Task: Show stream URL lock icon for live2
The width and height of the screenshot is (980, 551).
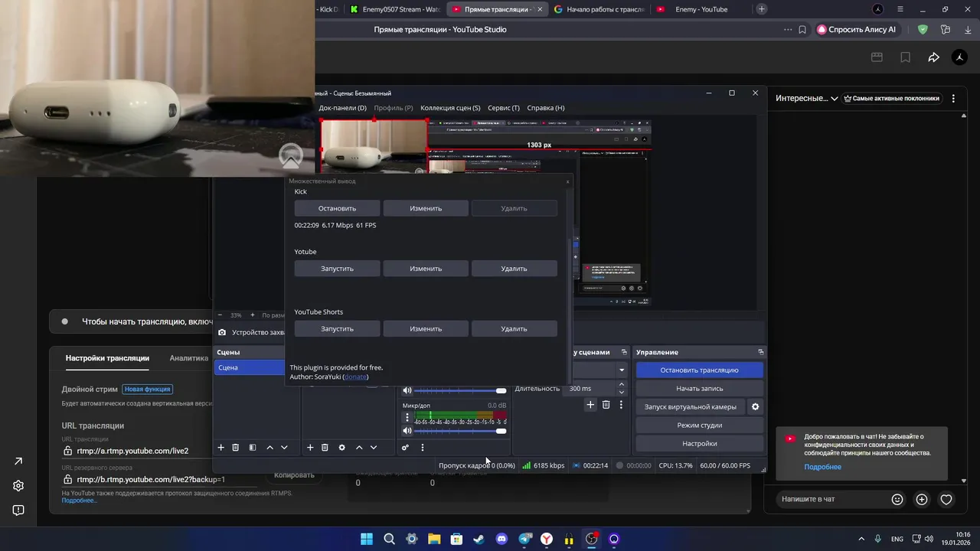Action: click(x=68, y=451)
